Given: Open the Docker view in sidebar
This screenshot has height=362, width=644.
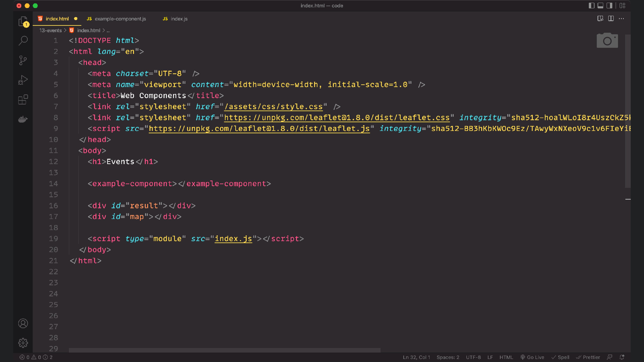Looking at the screenshot, I should click(23, 119).
